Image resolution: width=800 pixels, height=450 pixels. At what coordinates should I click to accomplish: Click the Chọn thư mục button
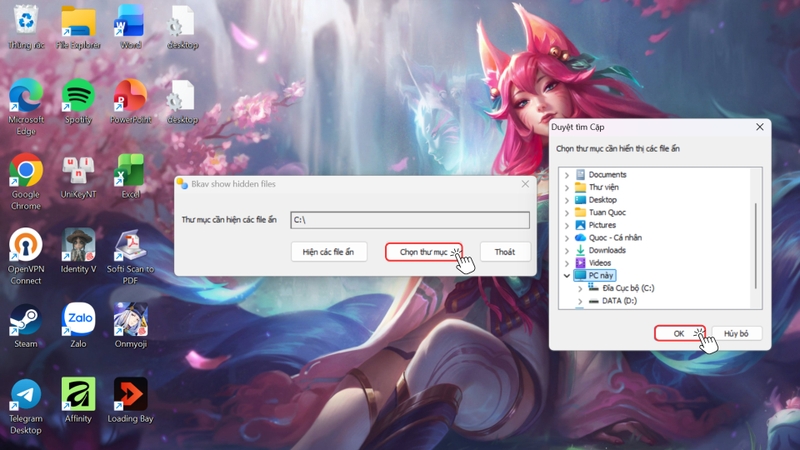(x=423, y=252)
